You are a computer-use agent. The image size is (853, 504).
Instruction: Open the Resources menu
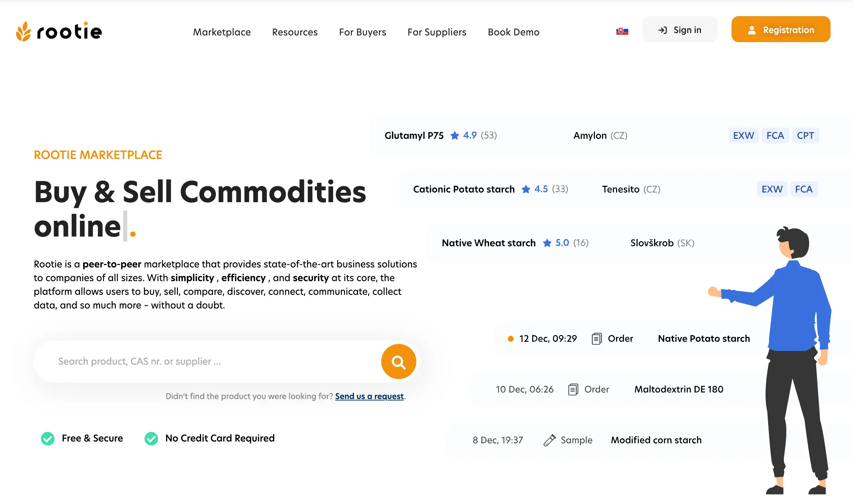pyautogui.click(x=295, y=32)
